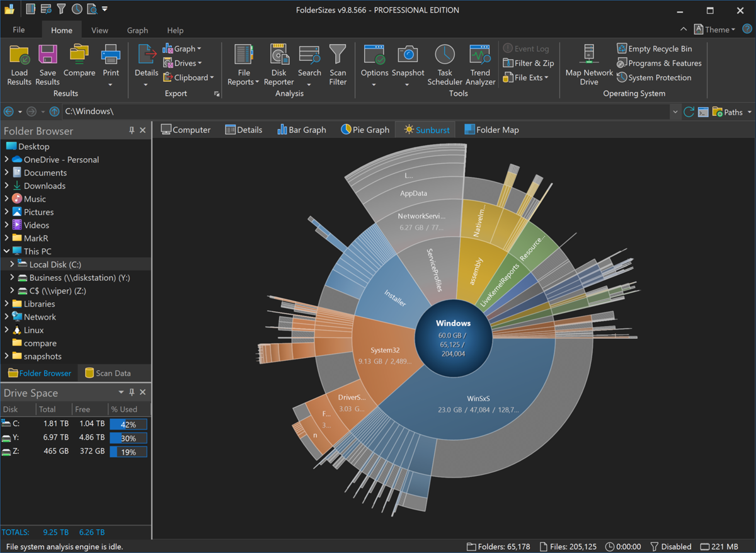Click the Z: drive 19% usage bar

point(129,452)
